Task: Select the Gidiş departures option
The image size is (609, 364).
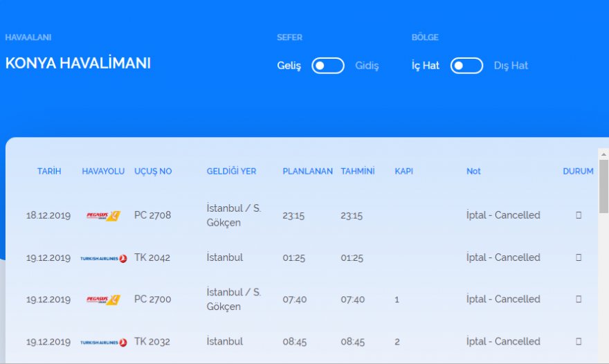Action: point(367,66)
